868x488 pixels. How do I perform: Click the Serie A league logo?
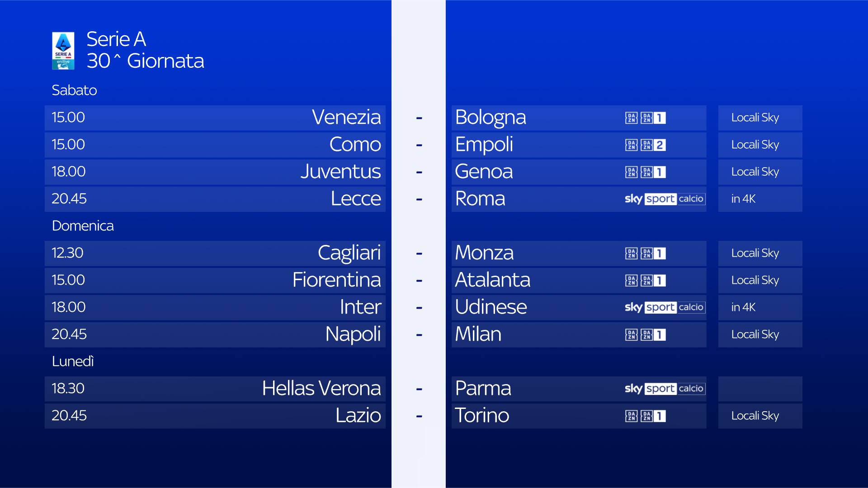pyautogui.click(x=63, y=51)
